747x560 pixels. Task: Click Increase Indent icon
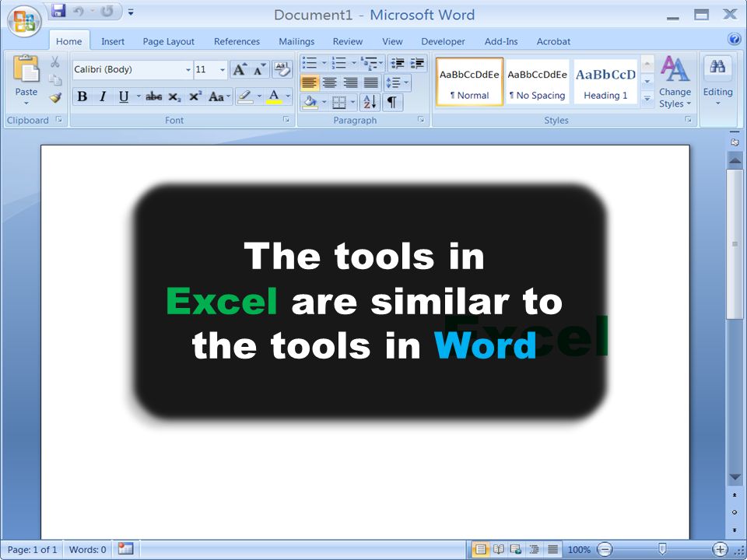pyautogui.click(x=417, y=63)
